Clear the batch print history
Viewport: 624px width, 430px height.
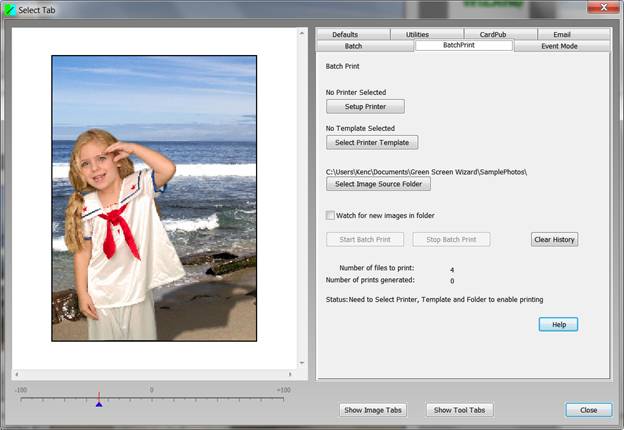click(x=554, y=239)
